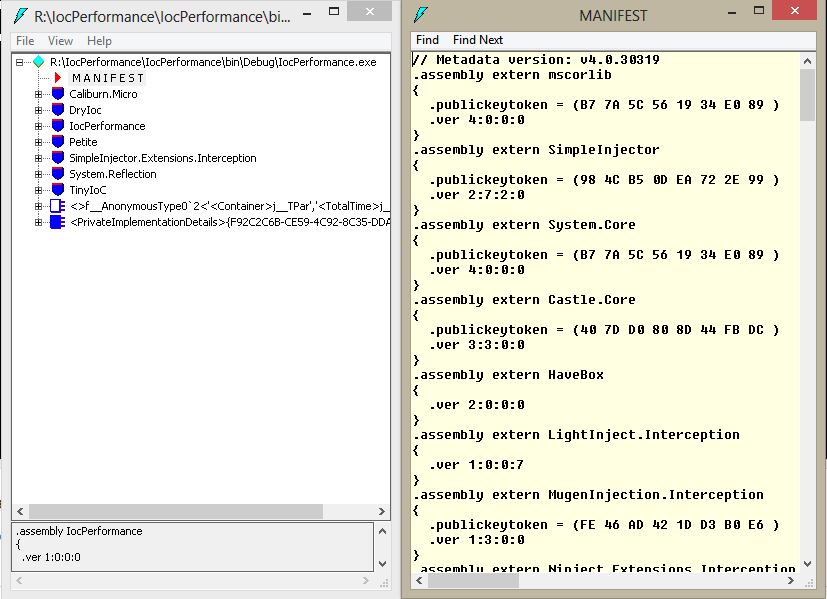Viewport: 827px width, 599px height.
Task: Expand the TinyIoC namespace node
Action: click(x=39, y=190)
